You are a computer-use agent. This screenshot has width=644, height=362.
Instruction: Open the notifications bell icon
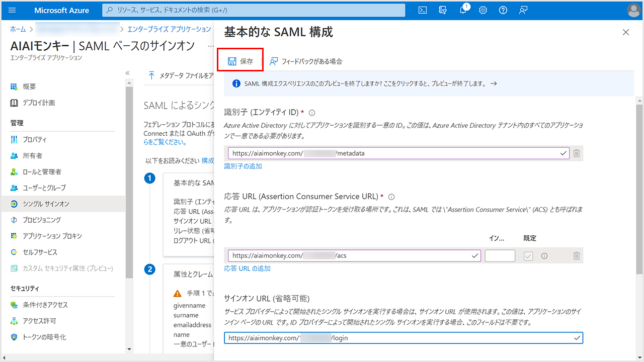coord(463,10)
